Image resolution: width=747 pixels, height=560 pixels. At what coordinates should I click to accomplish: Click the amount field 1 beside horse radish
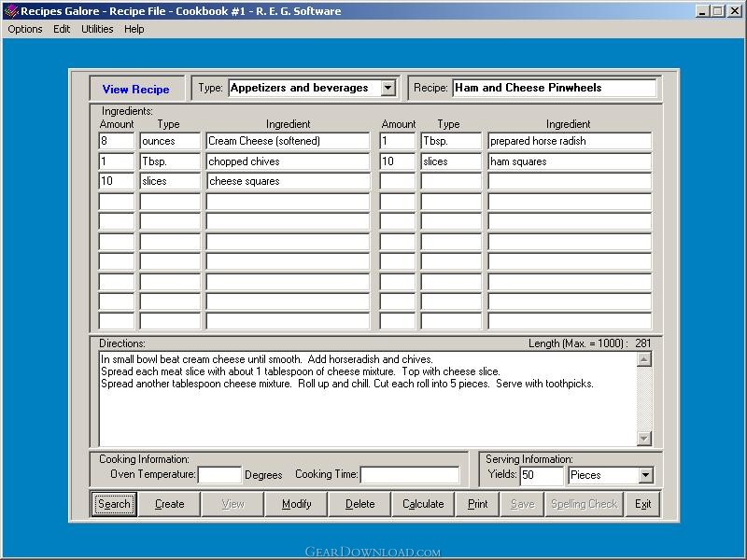(x=398, y=141)
